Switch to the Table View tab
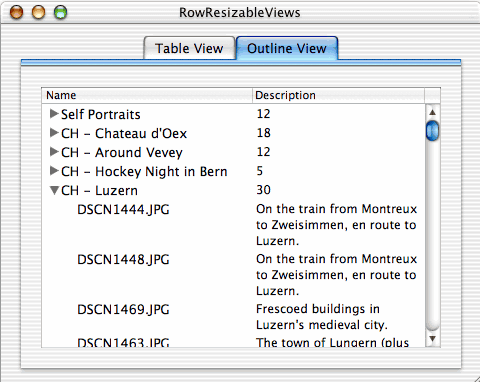480x382 pixels. pyautogui.click(x=189, y=48)
